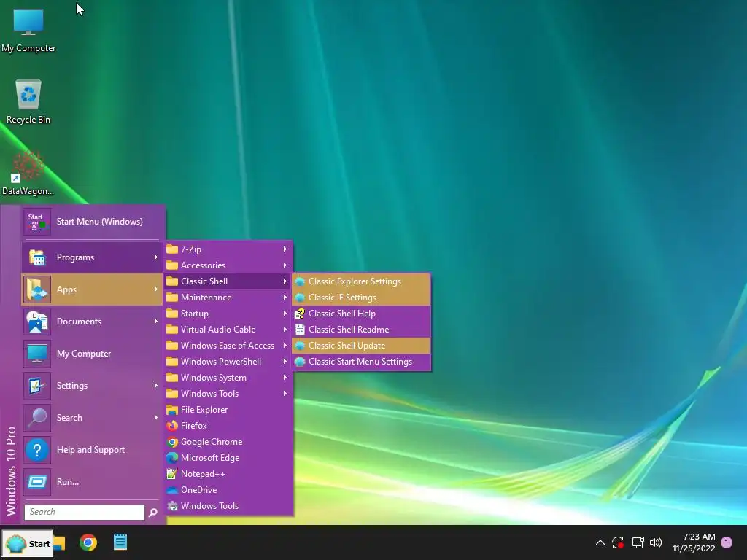Screen dimensions: 747x560
Task: Click the Start Menu (Windows) icon
Action: (36, 222)
